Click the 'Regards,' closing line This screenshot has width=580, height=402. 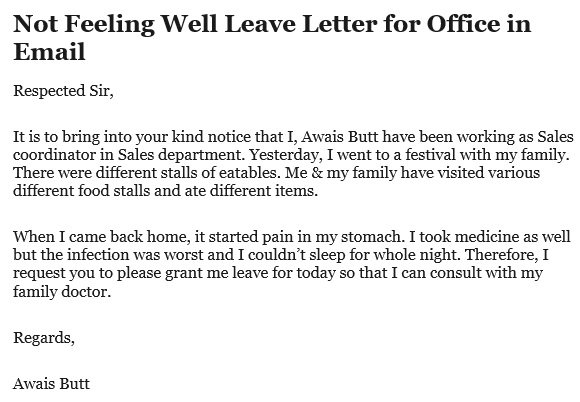44,338
